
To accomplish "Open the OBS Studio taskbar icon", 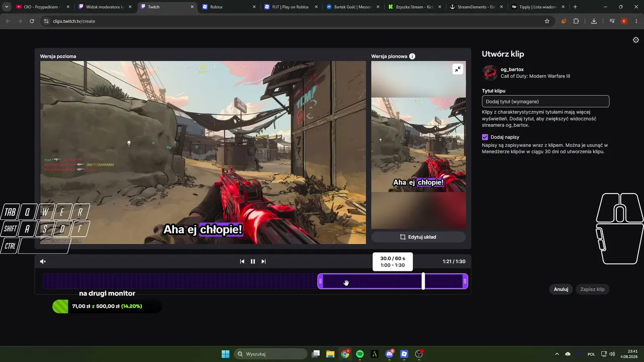I will (419, 354).
